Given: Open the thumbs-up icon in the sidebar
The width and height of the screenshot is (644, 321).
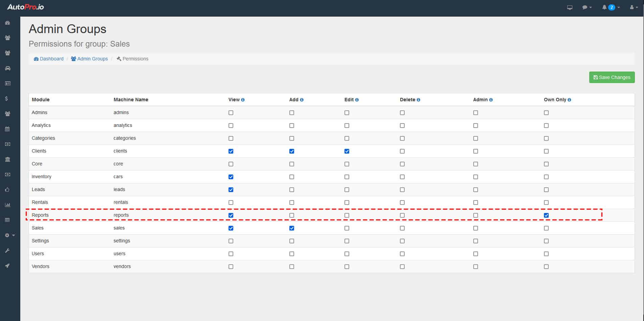Looking at the screenshot, I should 7,190.
